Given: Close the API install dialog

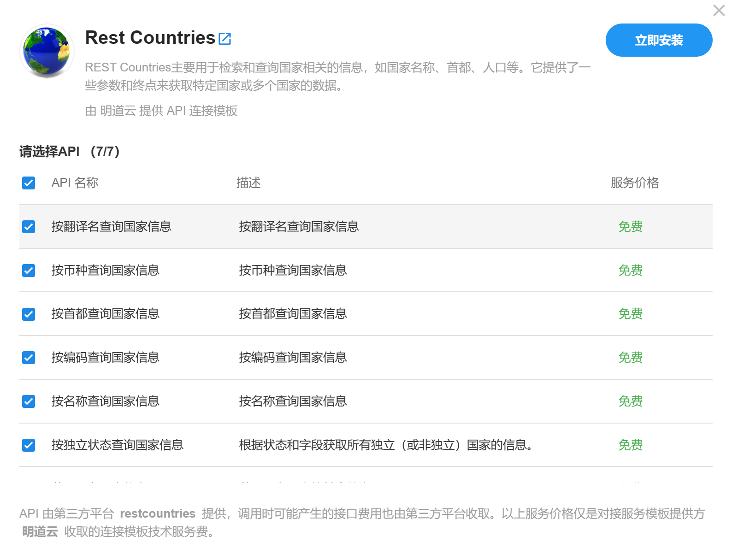Looking at the screenshot, I should [x=719, y=10].
